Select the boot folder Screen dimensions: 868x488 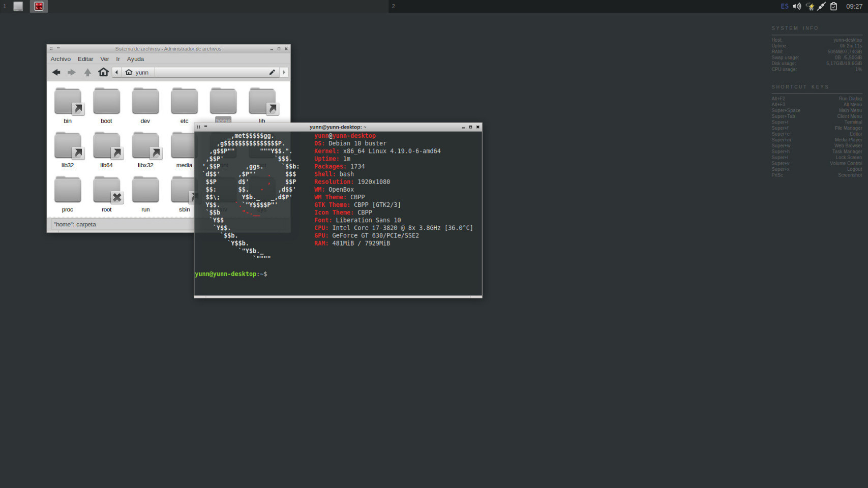106,106
